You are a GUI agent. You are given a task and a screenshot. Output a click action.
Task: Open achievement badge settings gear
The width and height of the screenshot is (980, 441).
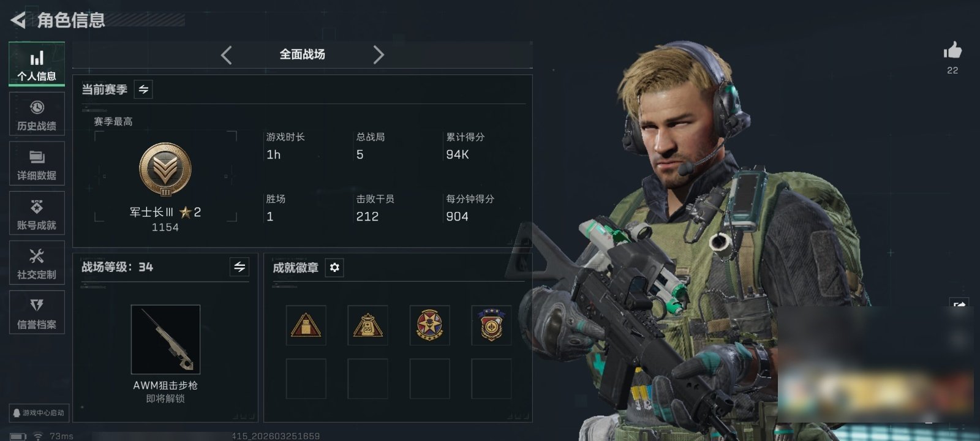point(334,268)
